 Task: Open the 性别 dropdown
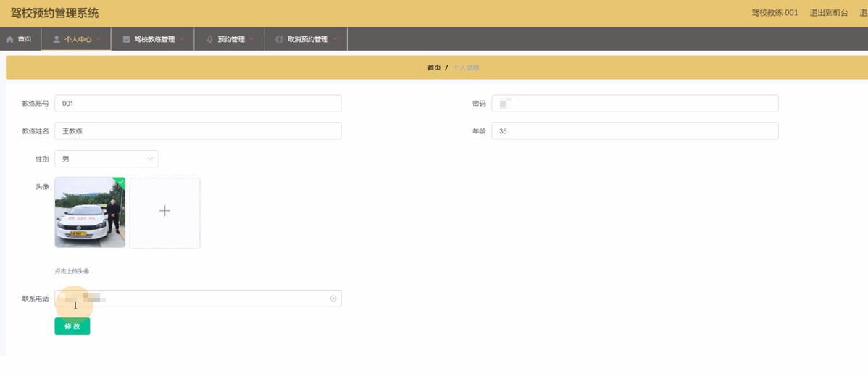[x=107, y=159]
